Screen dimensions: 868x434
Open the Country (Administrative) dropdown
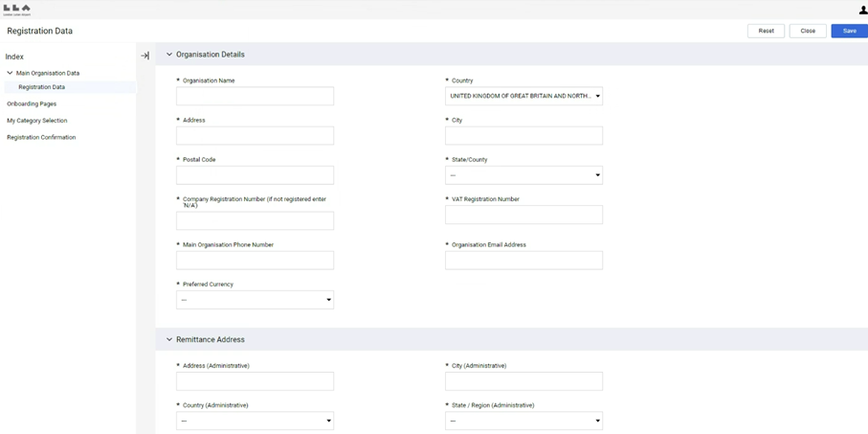pos(255,421)
